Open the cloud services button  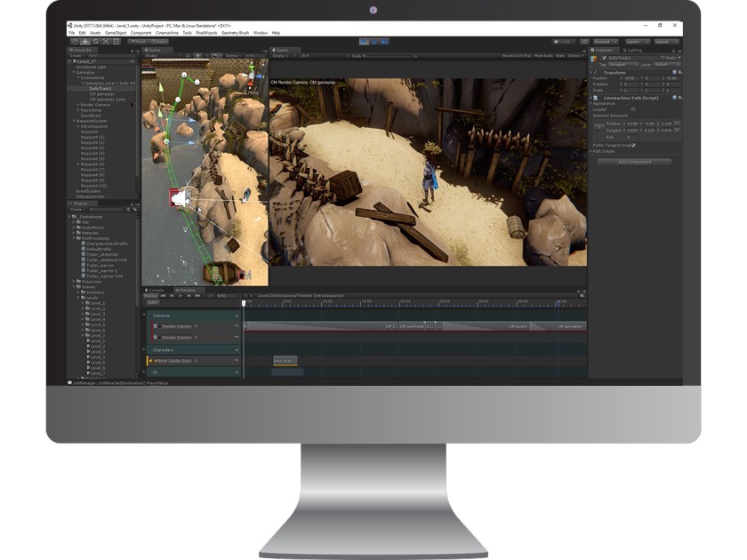(x=584, y=42)
